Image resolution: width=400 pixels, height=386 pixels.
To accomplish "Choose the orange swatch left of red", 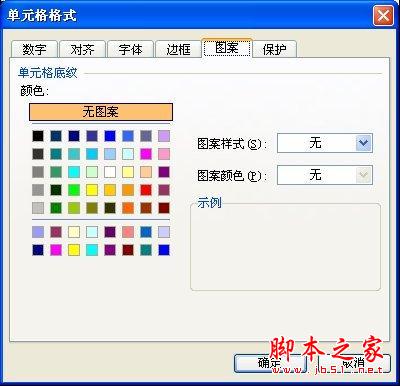I will [x=128, y=190].
